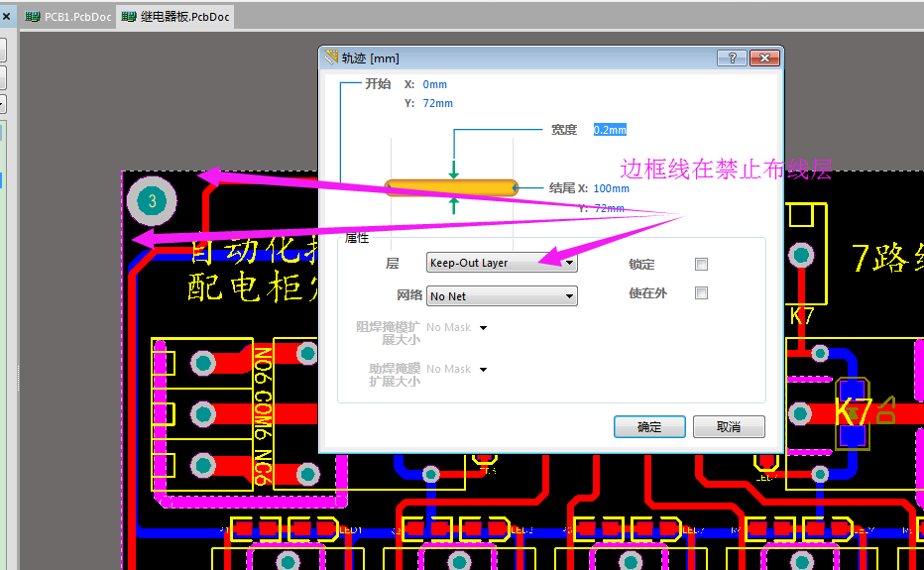Cancel with the 取消 button

click(x=729, y=427)
